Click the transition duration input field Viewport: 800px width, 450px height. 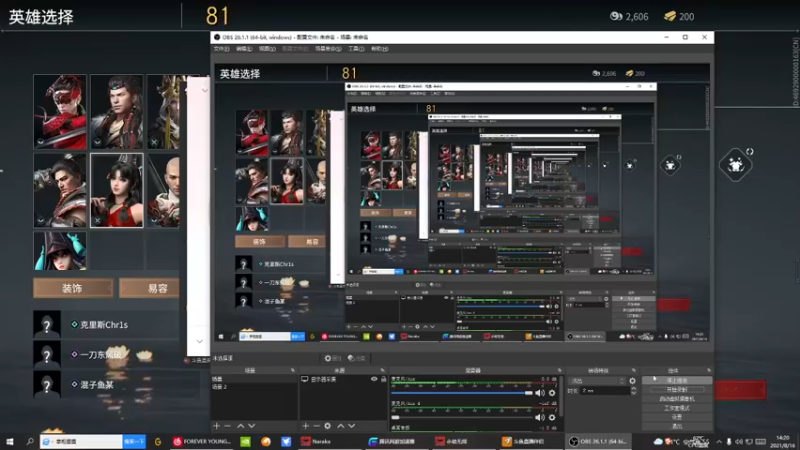pos(605,390)
